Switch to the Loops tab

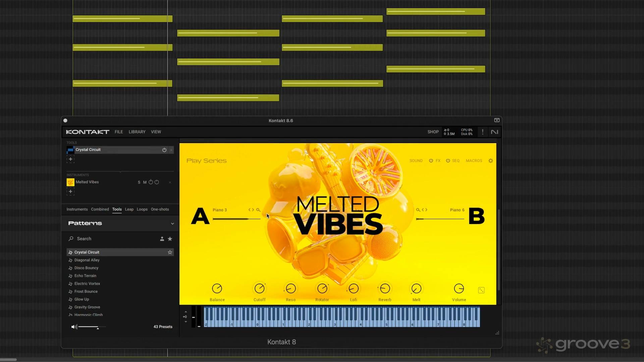click(142, 209)
